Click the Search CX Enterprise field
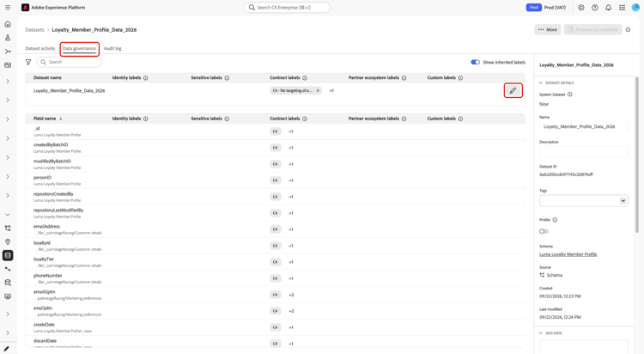 287,8
